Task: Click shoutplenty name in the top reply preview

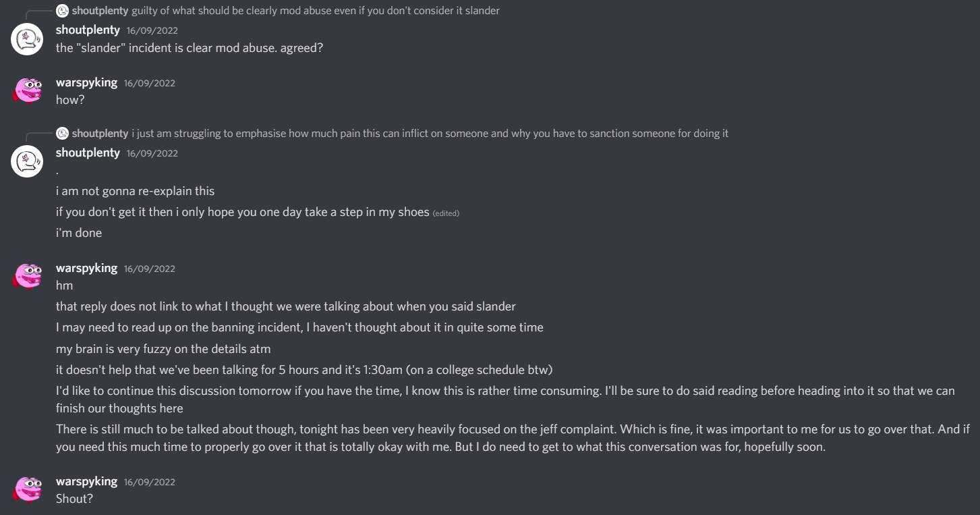Action: coord(100,11)
